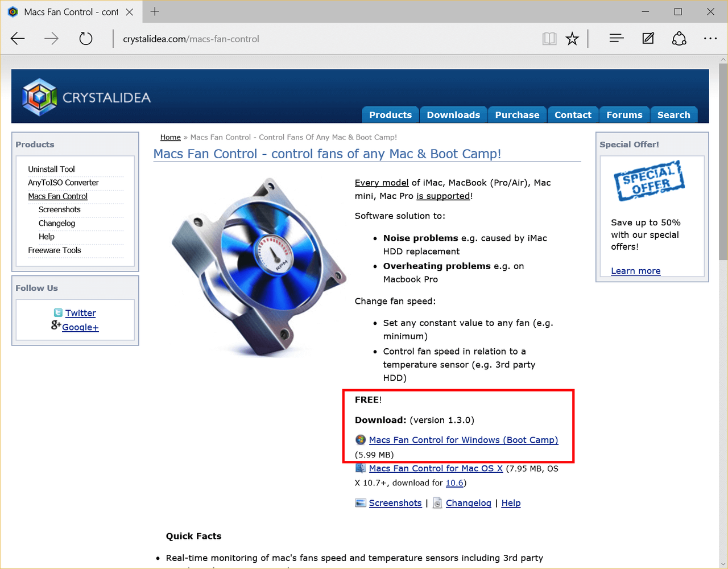Open the Products navigation tab
The image size is (728, 569).
[x=391, y=115]
